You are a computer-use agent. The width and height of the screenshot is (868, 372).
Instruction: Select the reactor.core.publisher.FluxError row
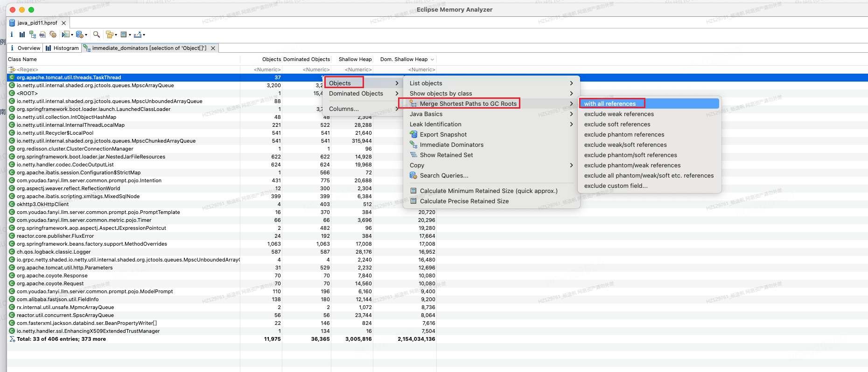pyautogui.click(x=222, y=236)
